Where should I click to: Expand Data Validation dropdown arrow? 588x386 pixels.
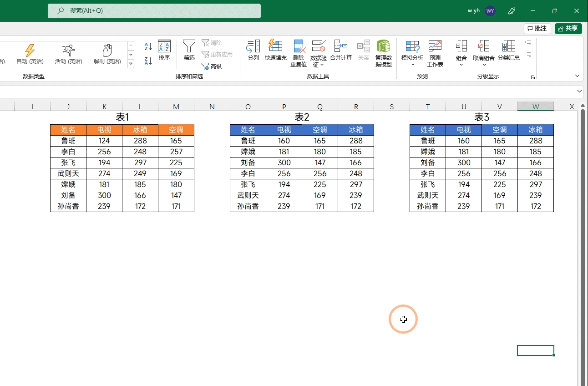(x=322, y=65)
